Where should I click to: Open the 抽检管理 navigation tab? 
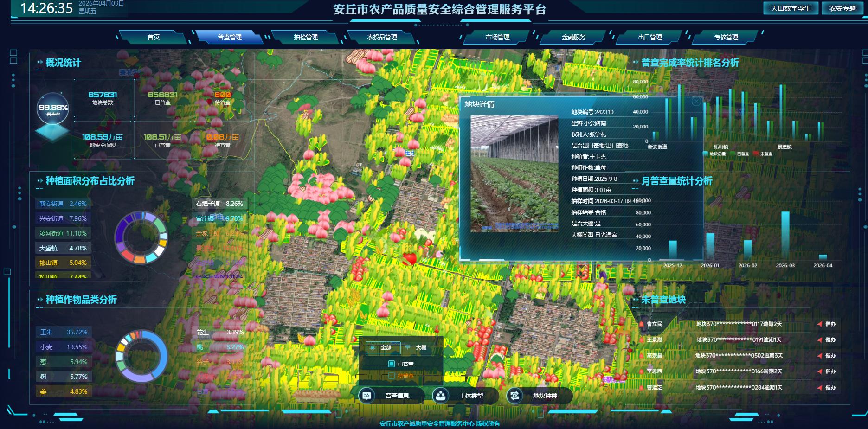(x=306, y=37)
